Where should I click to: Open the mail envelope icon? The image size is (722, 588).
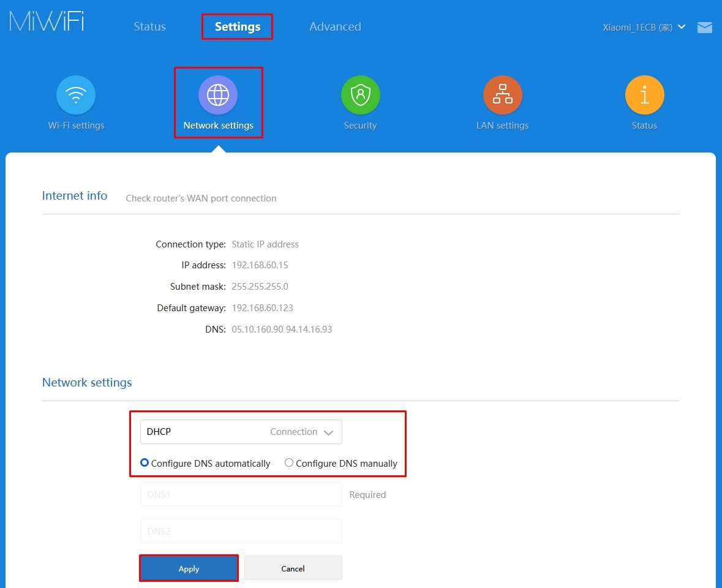(x=705, y=28)
